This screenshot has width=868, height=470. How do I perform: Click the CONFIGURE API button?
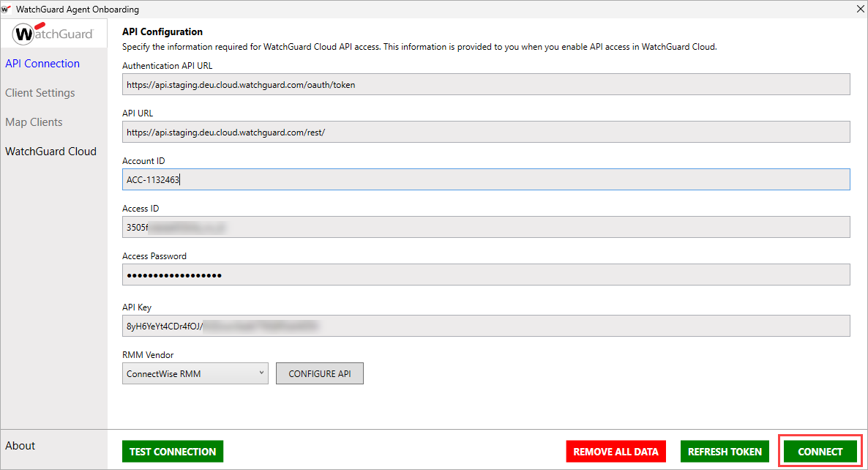point(319,373)
